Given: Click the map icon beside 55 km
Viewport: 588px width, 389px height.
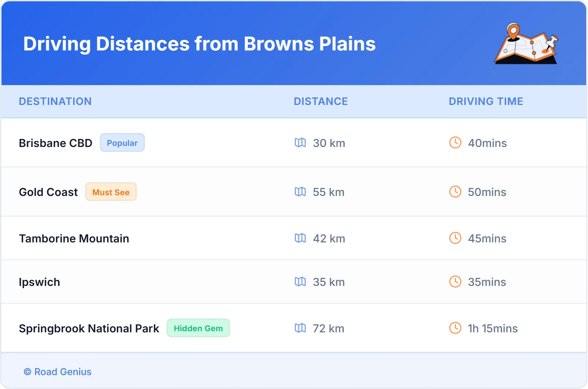Looking at the screenshot, I should [x=300, y=192].
